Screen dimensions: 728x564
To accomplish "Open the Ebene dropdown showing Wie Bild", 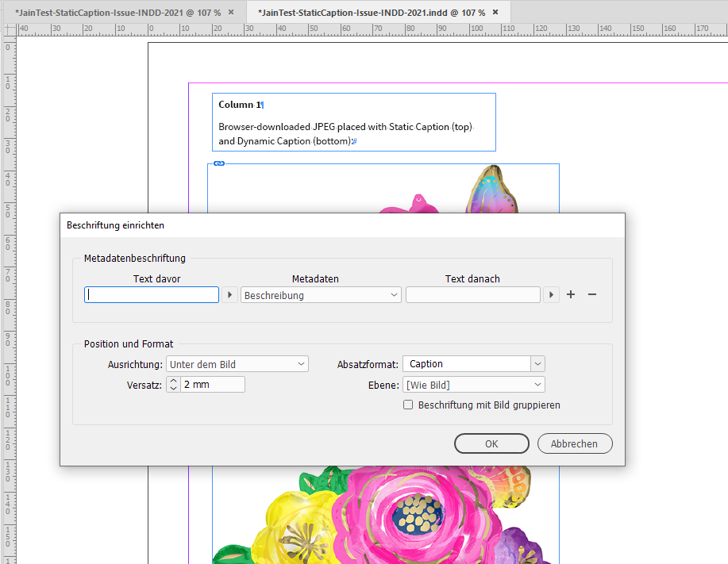I will coord(473,384).
